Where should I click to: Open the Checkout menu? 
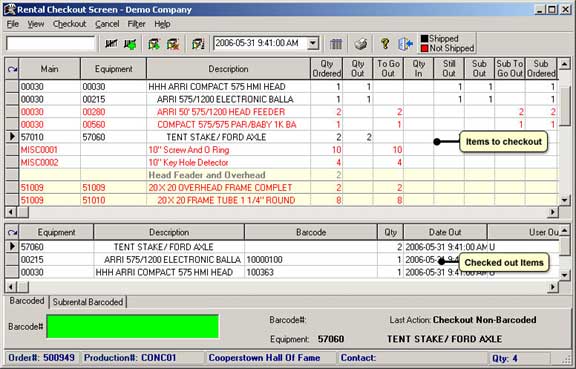pos(69,24)
